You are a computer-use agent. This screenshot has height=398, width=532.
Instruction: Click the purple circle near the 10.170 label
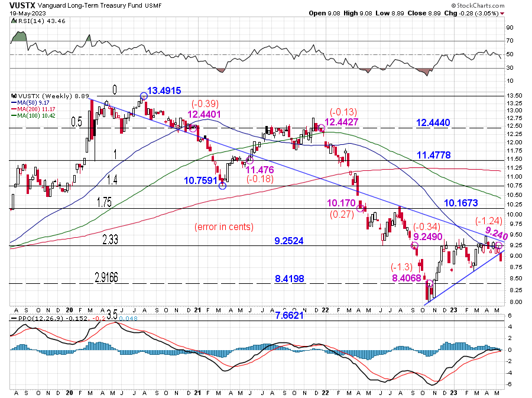tap(361, 207)
